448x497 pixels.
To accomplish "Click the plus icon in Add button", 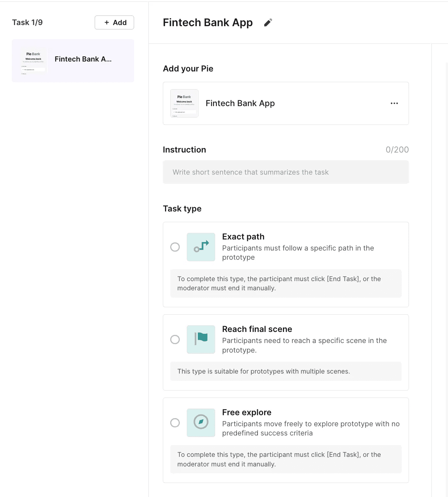I will [107, 22].
